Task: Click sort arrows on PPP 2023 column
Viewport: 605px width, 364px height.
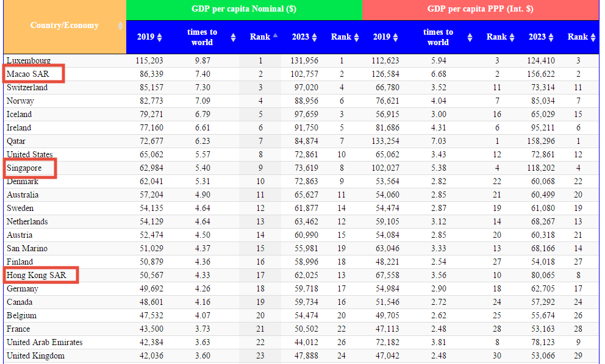Action: pyautogui.click(x=551, y=37)
